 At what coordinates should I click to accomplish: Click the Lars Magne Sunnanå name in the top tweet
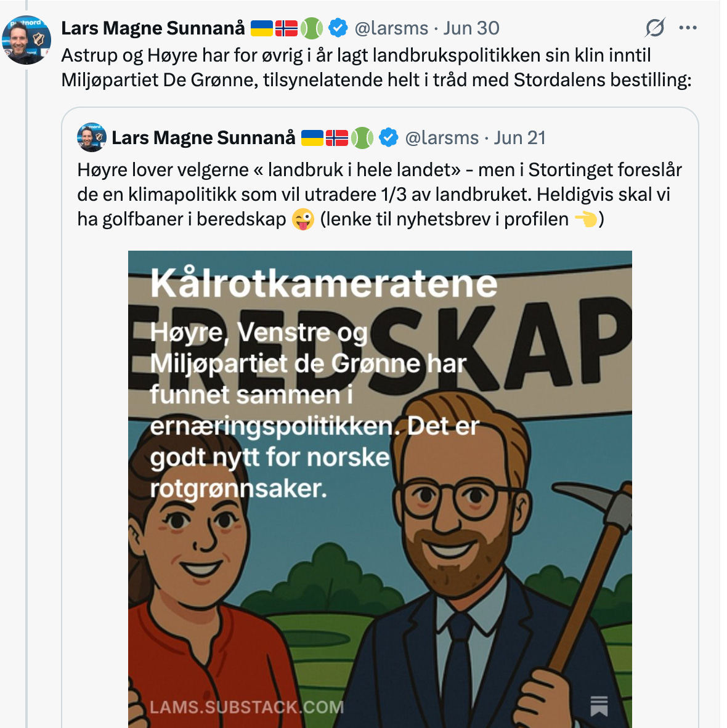pos(153,28)
